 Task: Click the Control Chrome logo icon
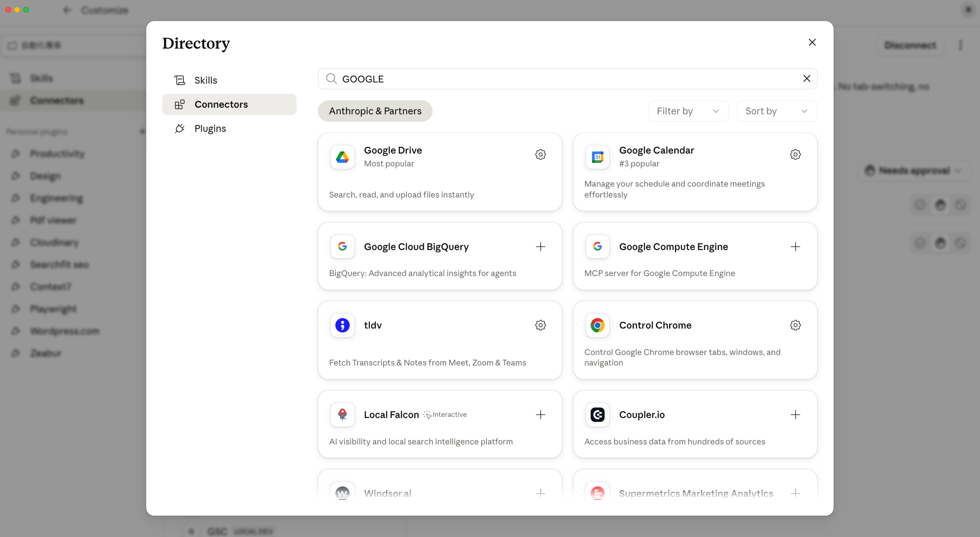pos(598,325)
